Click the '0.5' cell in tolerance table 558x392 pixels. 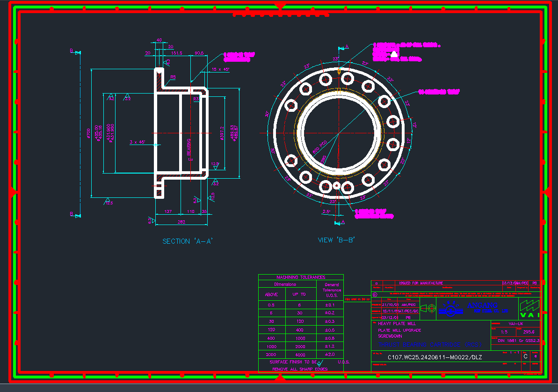(x=271, y=305)
